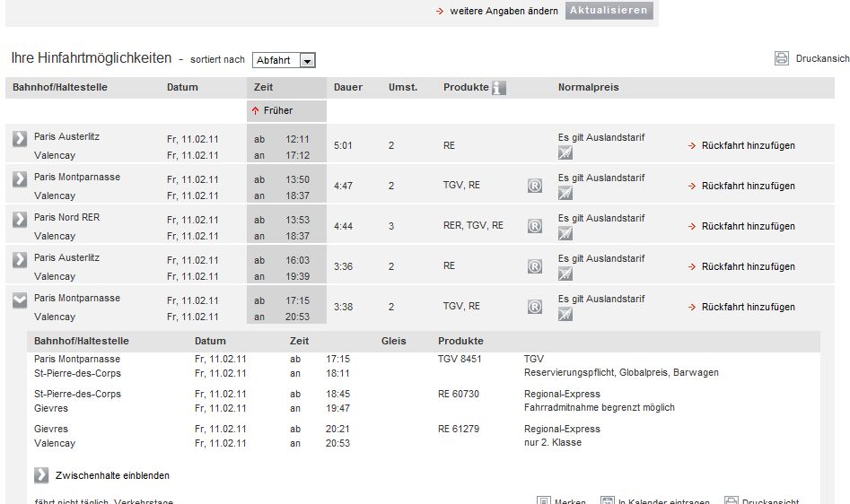This screenshot has height=504, width=850.
Task: Add return trip for 13:50 connection
Action: click(748, 186)
